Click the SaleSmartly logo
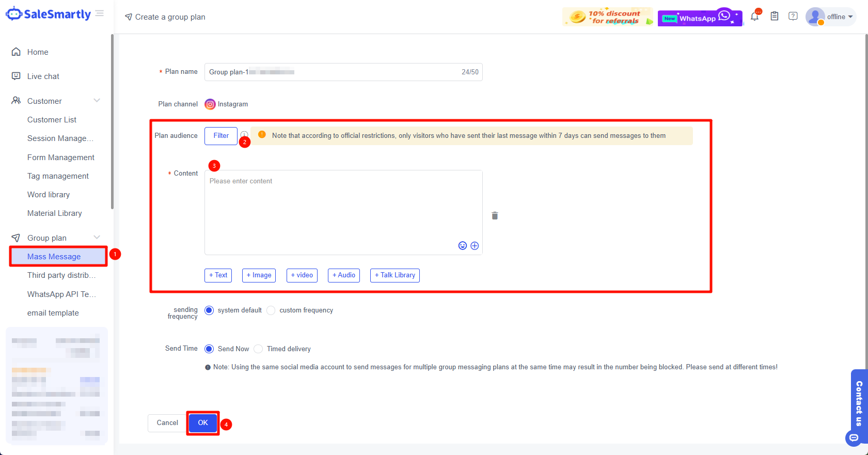This screenshot has height=455, width=868. click(x=48, y=14)
